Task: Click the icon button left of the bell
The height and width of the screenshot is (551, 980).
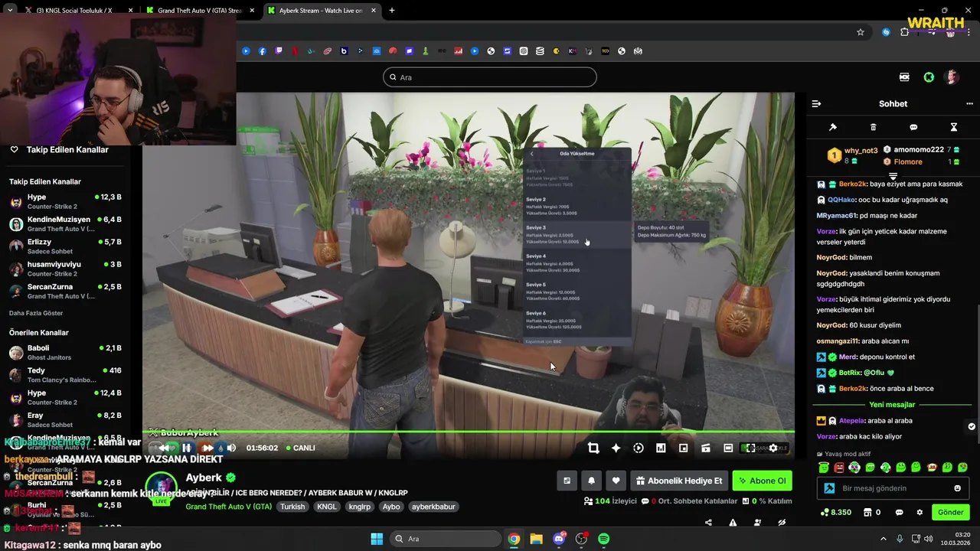Action: pos(567,481)
